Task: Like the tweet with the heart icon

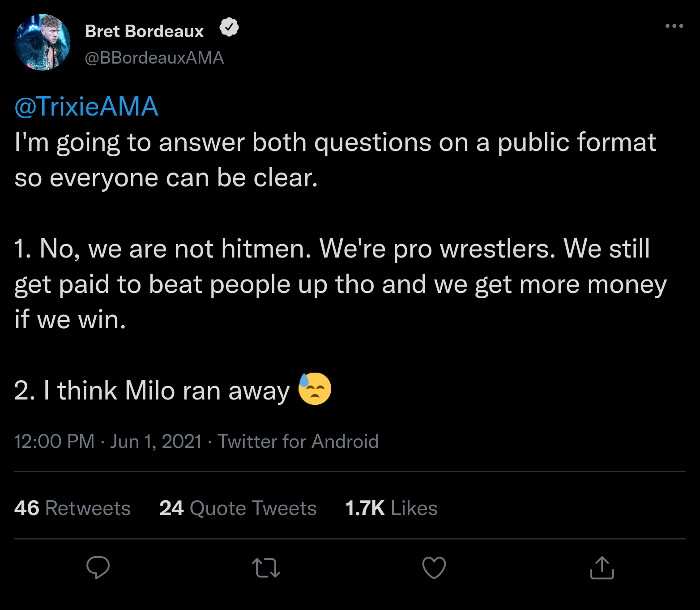Action: (x=434, y=567)
